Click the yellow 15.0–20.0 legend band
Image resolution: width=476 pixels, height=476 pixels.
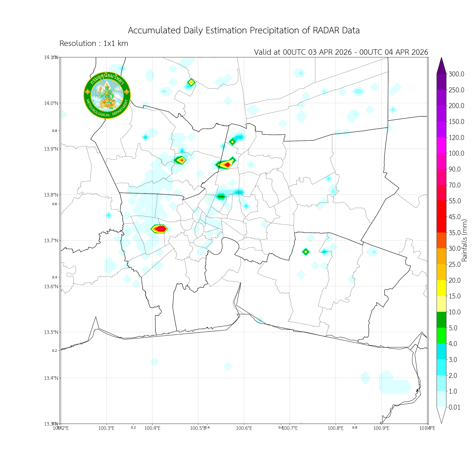[x=441, y=288]
